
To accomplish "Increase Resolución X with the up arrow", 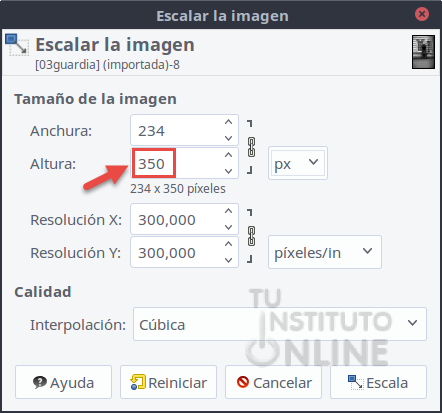I will coord(228,211).
